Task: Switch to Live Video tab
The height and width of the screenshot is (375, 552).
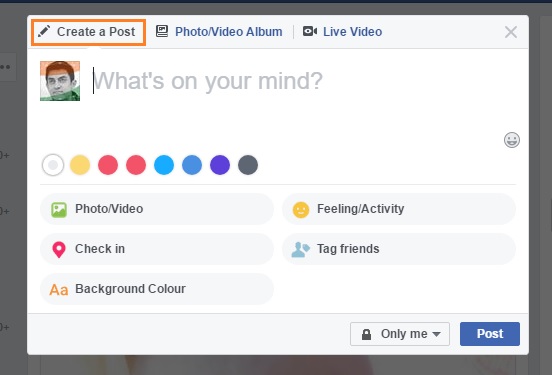Action: pyautogui.click(x=342, y=32)
